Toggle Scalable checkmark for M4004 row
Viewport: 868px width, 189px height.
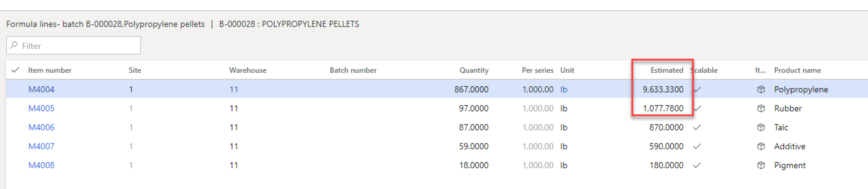697,89
